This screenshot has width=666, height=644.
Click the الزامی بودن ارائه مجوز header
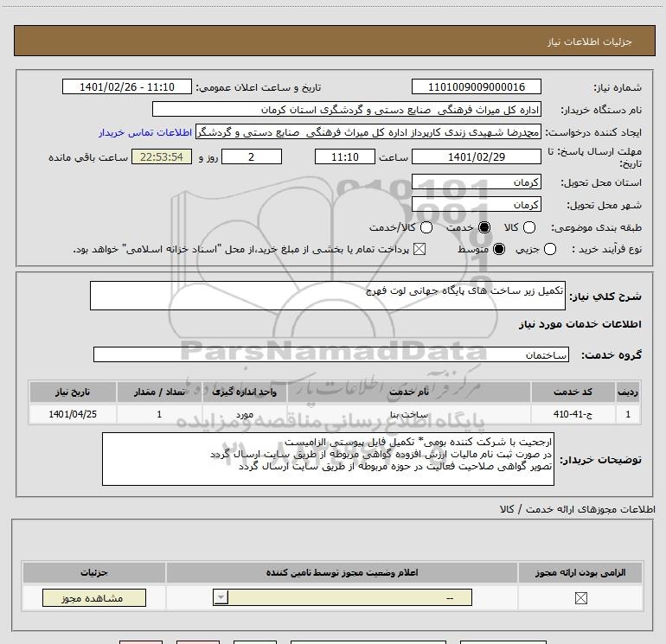[580, 572]
